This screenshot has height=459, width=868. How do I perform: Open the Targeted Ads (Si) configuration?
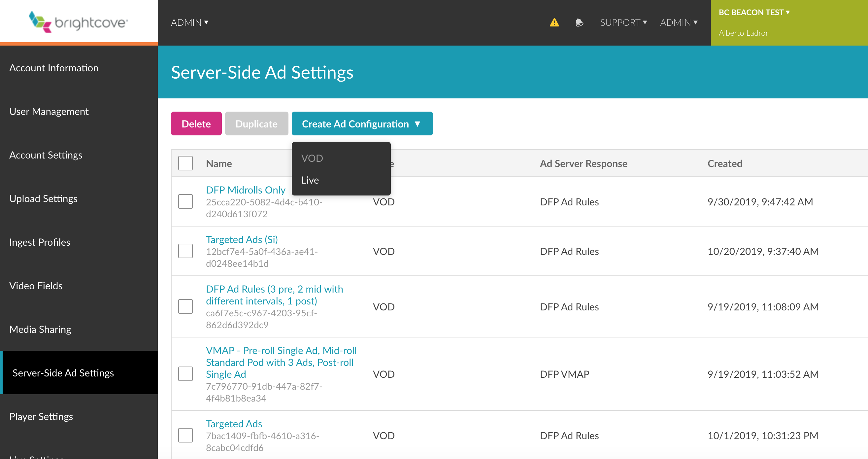pyautogui.click(x=242, y=239)
